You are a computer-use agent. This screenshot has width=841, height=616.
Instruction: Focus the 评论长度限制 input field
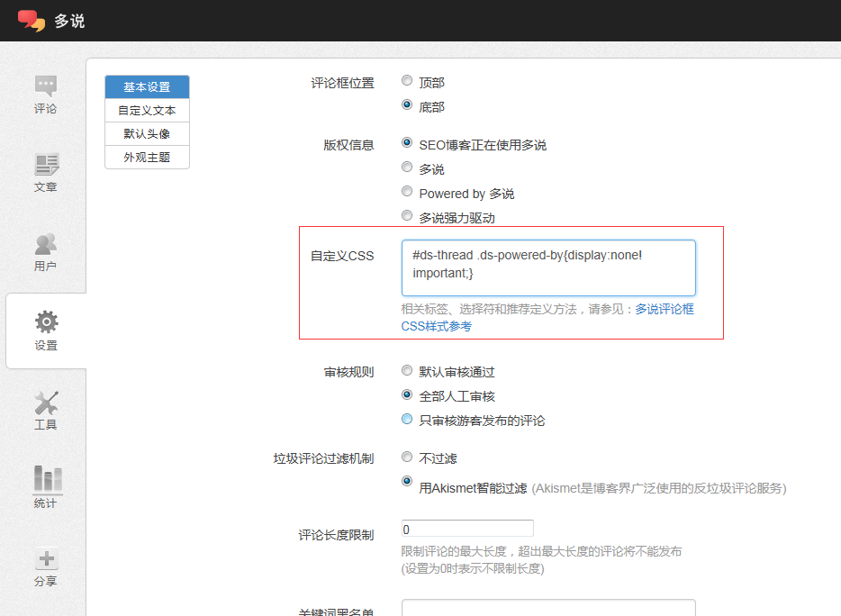(467, 529)
